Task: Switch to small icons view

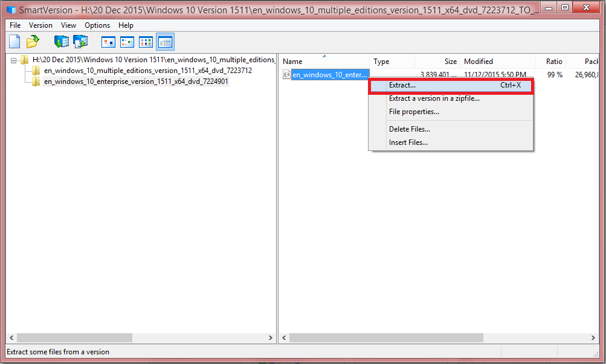Action: click(127, 42)
